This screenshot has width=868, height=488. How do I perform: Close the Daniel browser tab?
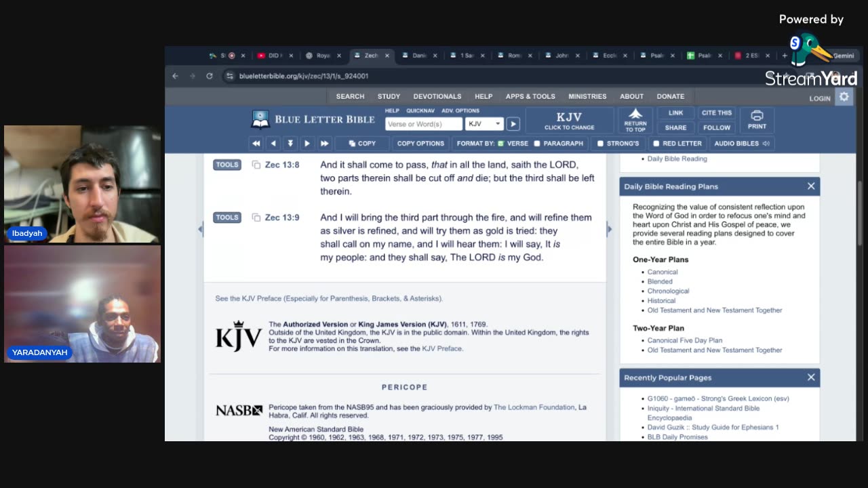[435, 56]
